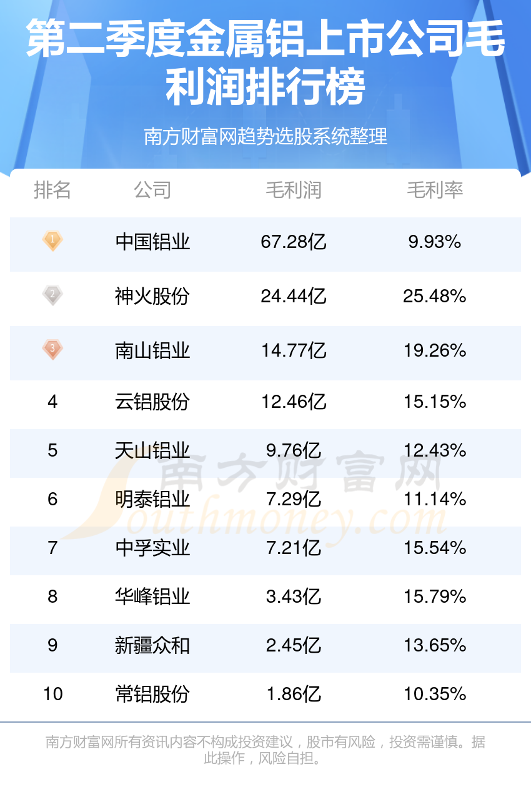Screen dimensions: 531x812
Task: Select the 毛利润 column header
Action: (294, 190)
